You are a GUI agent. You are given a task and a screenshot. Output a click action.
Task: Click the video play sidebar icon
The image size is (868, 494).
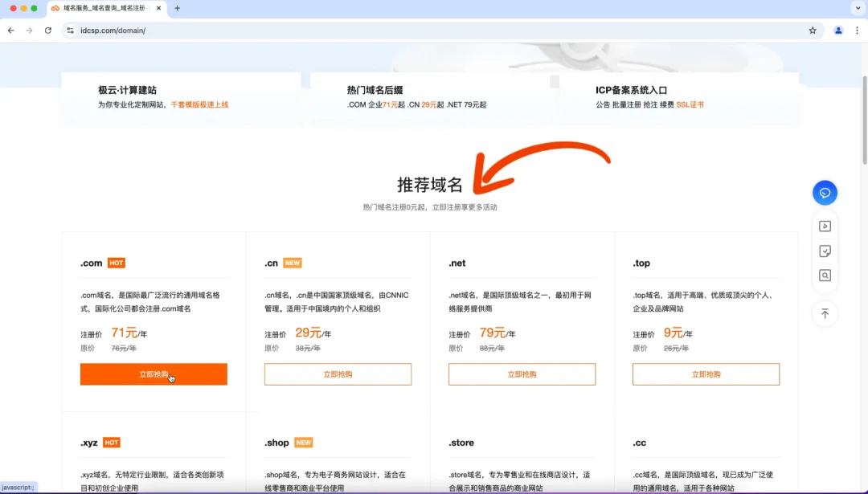click(x=825, y=227)
